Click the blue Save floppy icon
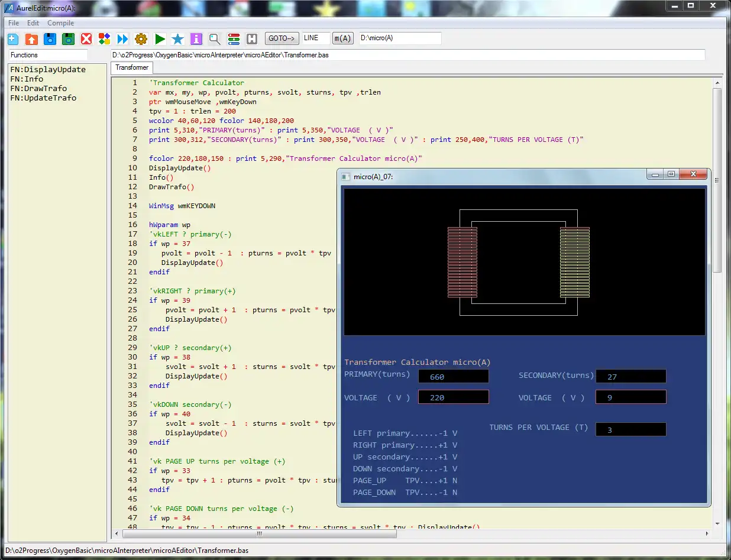 pyautogui.click(x=50, y=39)
